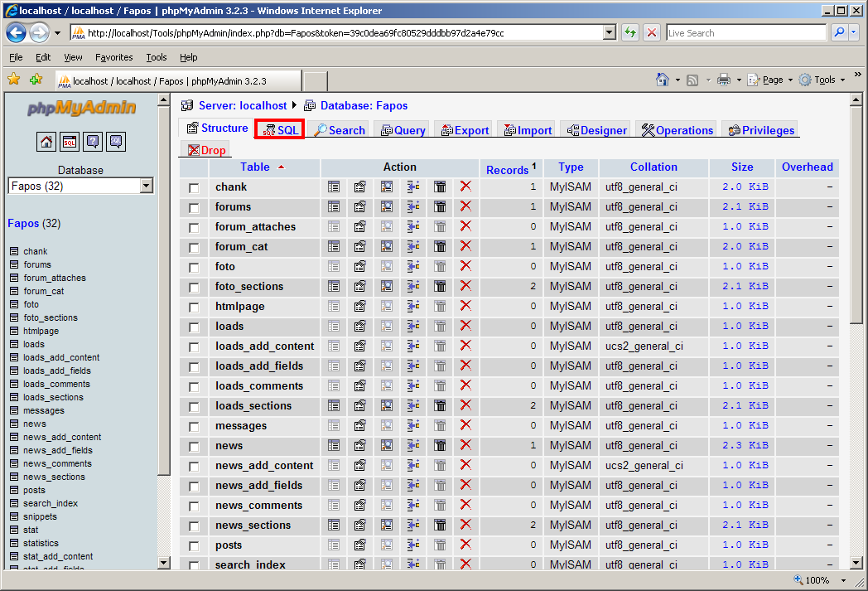Screen dimensions: 868x591
Task: Tick the checkbox for the chank table
Action: [194, 188]
